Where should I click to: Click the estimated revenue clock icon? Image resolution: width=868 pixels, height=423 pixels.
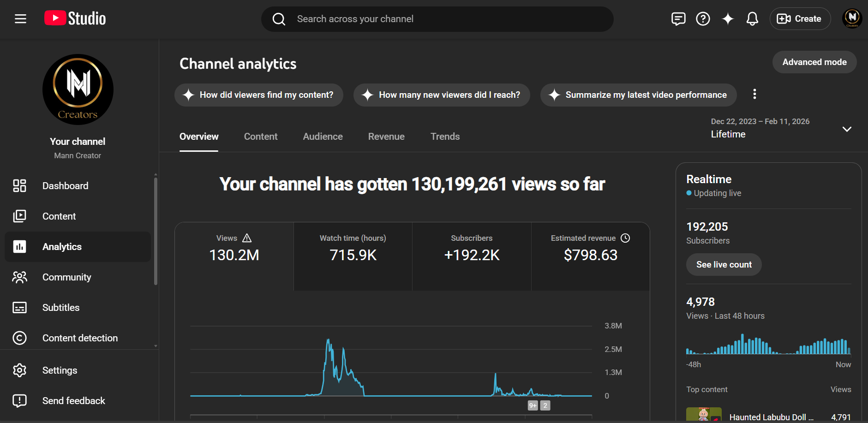point(625,238)
